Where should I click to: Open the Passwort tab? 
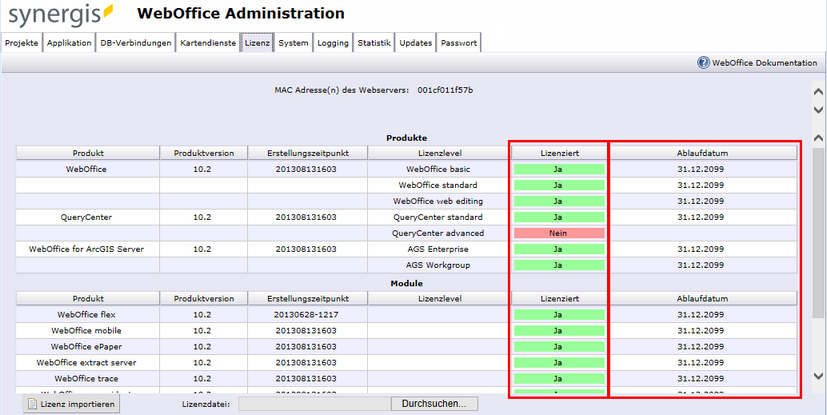pyautogui.click(x=459, y=43)
